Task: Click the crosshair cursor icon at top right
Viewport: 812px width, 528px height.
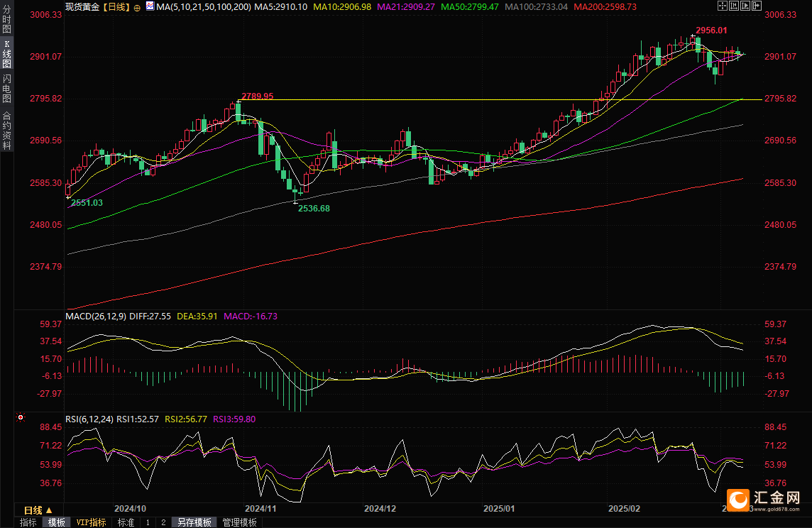Action: [723, 6]
